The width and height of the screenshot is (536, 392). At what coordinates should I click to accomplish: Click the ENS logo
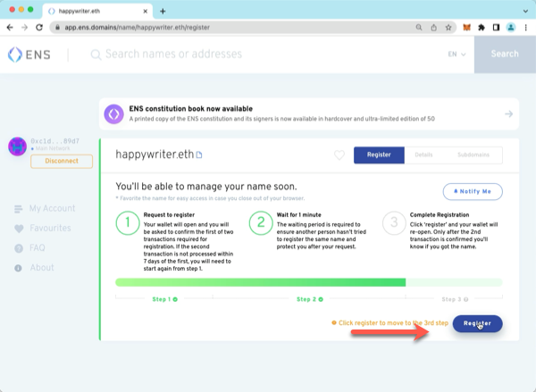tap(29, 54)
